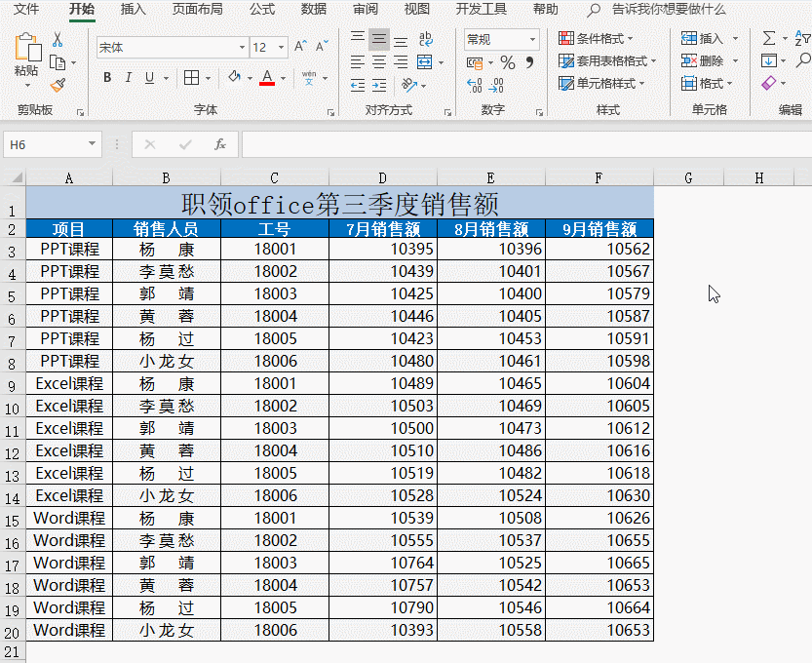Click the title cell 职领office第三季度销售额

pos(339,203)
